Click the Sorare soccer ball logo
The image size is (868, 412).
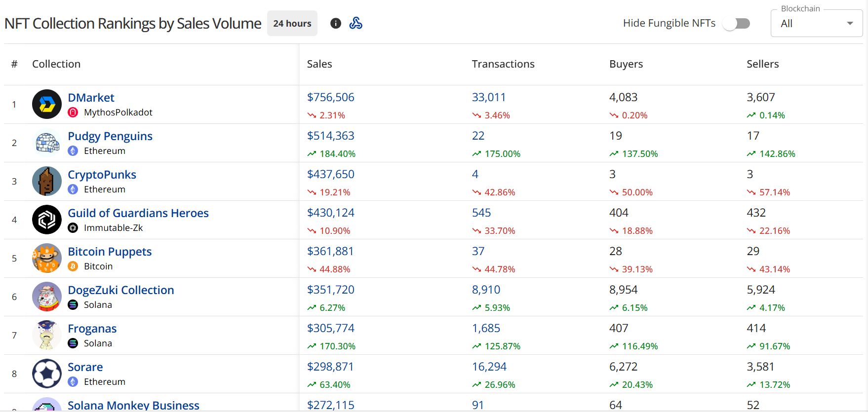pos(47,374)
